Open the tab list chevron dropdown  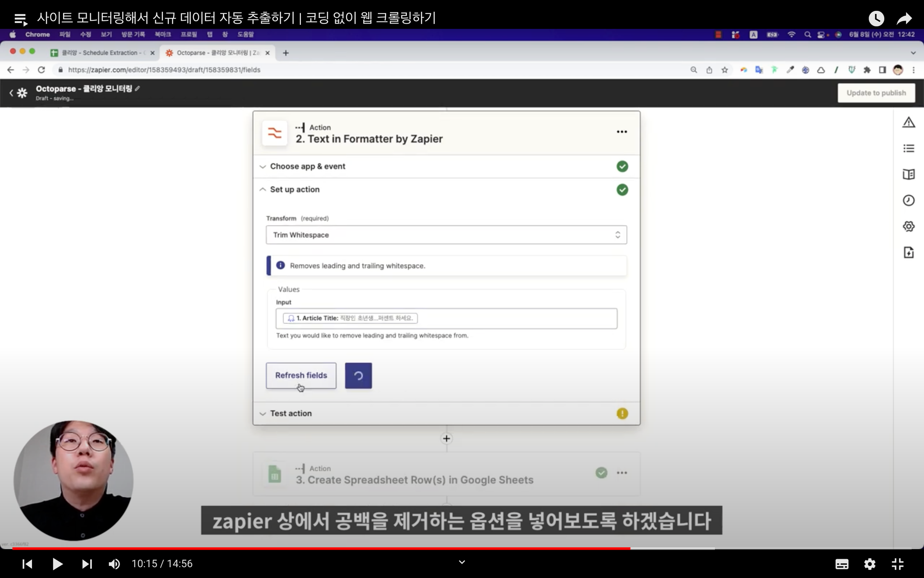(913, 53)
